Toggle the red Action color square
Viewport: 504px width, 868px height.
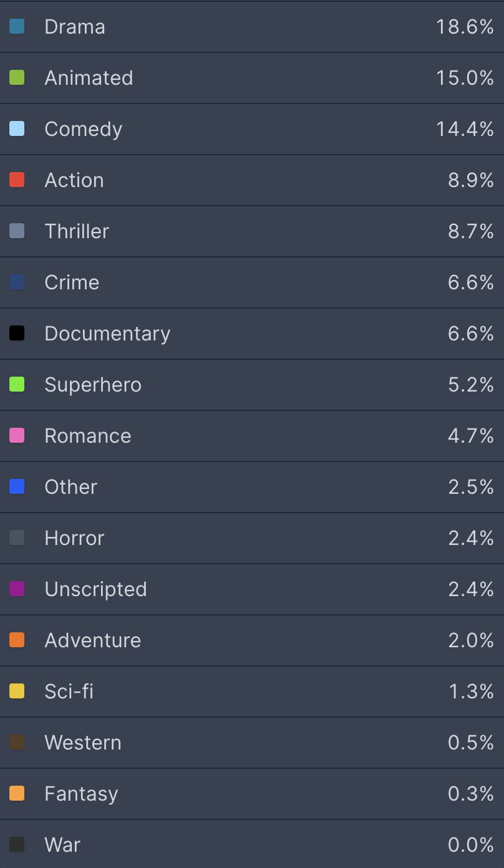(x=17, y=180)
